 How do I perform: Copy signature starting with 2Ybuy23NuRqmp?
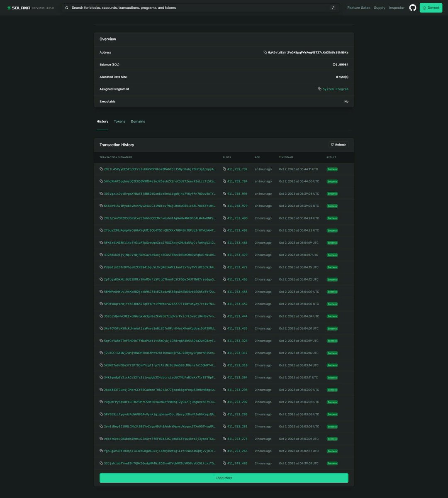coord(101,230)
